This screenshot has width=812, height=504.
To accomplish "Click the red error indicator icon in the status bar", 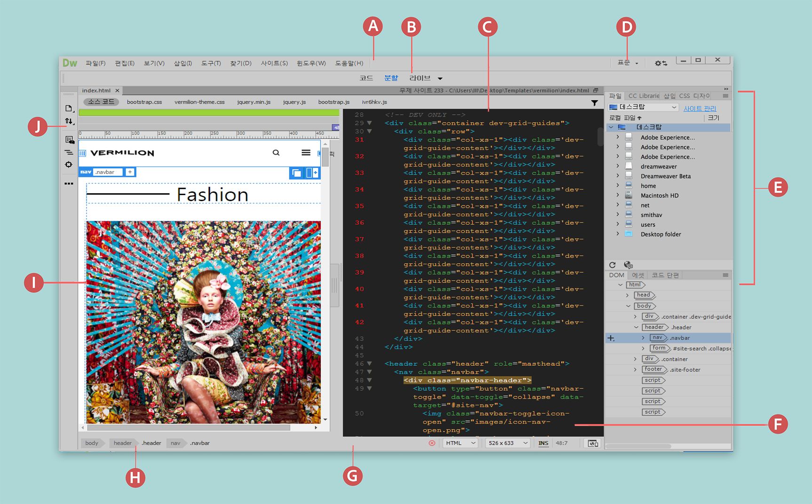I will click(x=431, y=442).
